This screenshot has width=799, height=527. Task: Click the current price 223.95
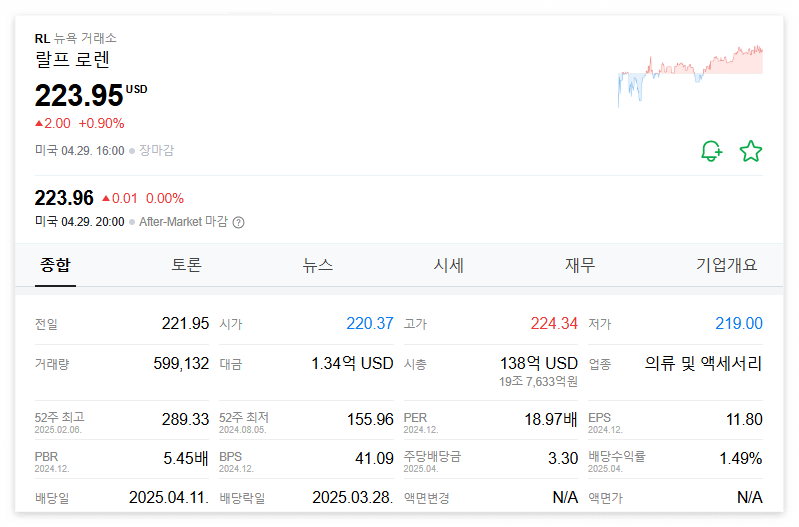[x=79, y=95]
